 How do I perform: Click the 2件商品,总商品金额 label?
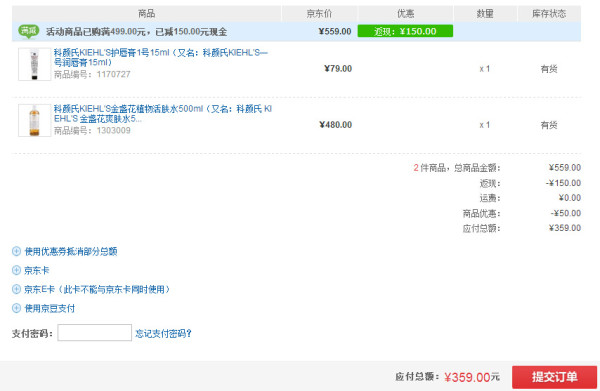pyautogui.click(x=457, y=168)
